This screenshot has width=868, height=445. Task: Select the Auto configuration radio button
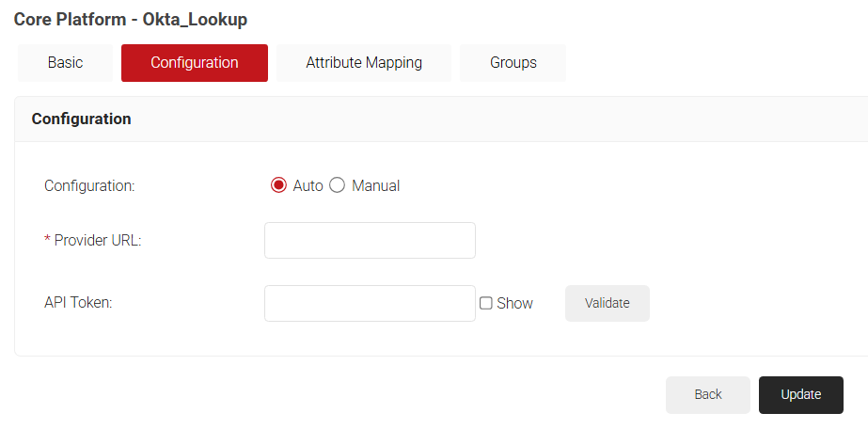click(278, 185)
